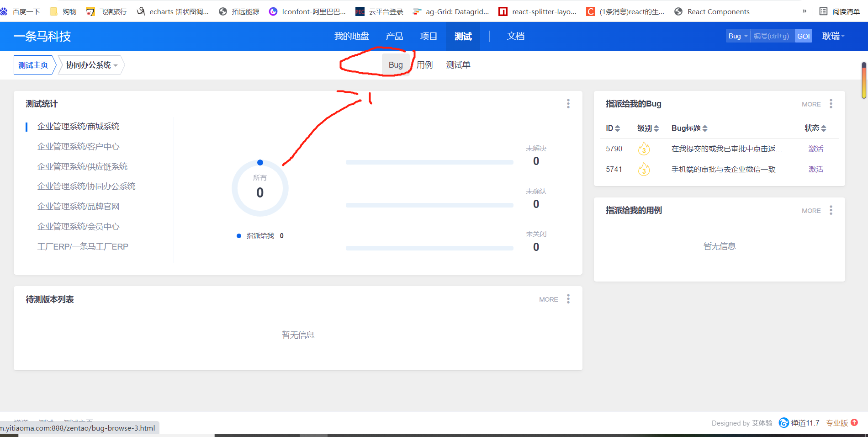Open the 耿瑞 user menu

(833, 36)
